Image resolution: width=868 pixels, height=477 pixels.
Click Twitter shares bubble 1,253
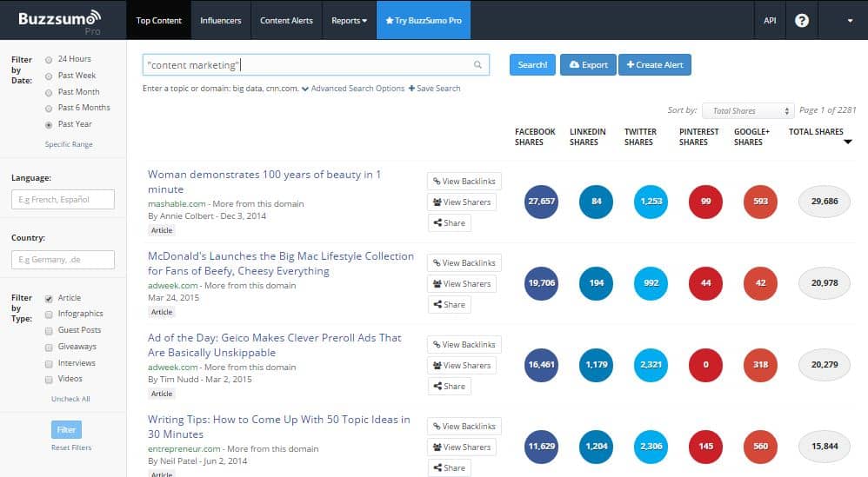click(651, 202)
